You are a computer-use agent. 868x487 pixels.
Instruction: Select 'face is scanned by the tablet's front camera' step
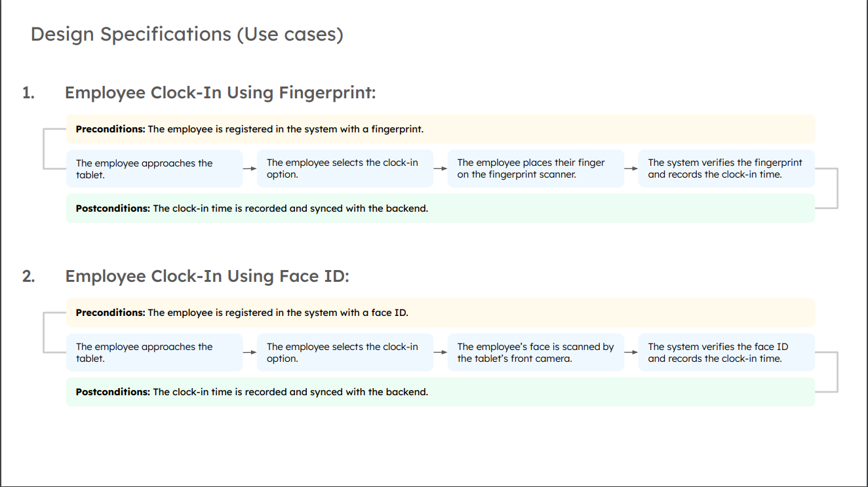(x=536, y=353)
